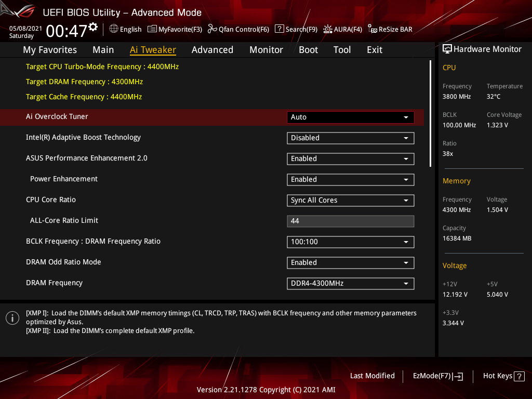Toggle the ReSize BAR icon
532x399 pixels.
point(372,29)
